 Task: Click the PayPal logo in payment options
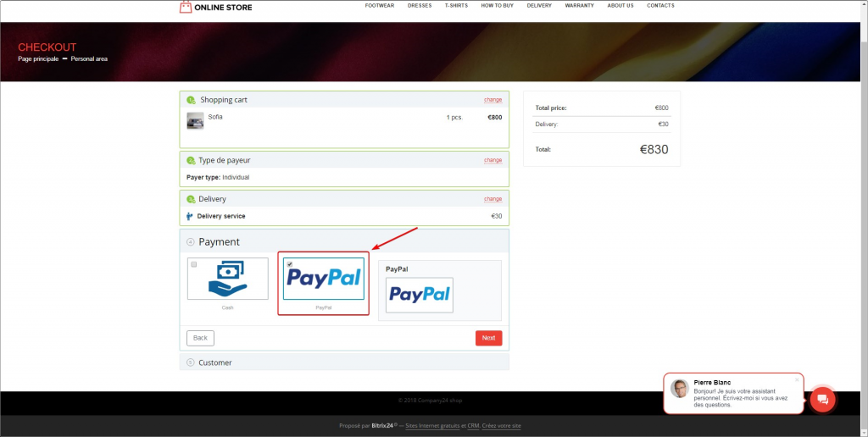click(324, 278)
